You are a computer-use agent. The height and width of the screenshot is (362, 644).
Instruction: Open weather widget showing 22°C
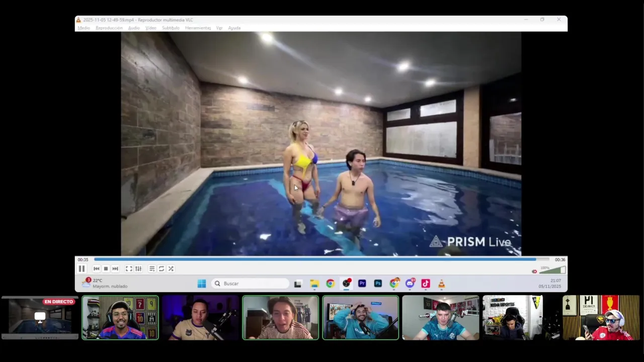(105, 283)
